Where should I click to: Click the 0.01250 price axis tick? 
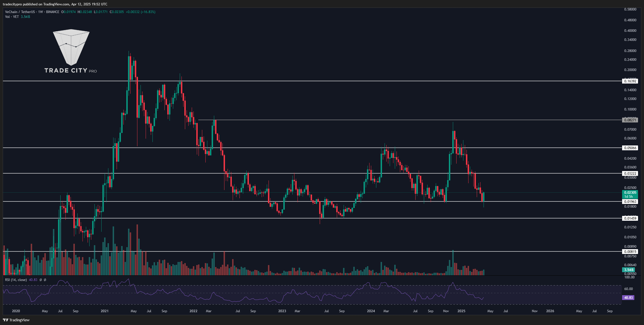coord(630,227)
